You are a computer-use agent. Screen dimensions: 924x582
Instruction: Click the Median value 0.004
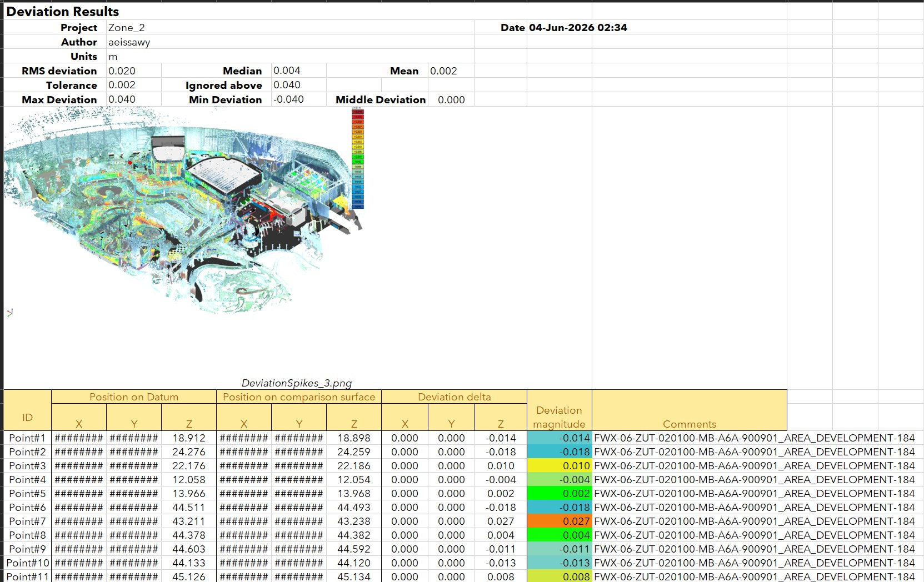click(287, 71)
